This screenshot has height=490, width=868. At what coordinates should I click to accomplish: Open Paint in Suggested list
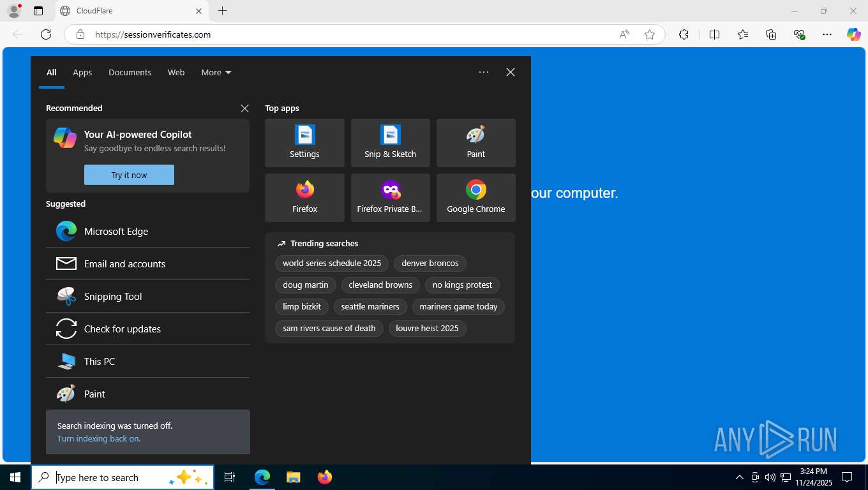147,394
